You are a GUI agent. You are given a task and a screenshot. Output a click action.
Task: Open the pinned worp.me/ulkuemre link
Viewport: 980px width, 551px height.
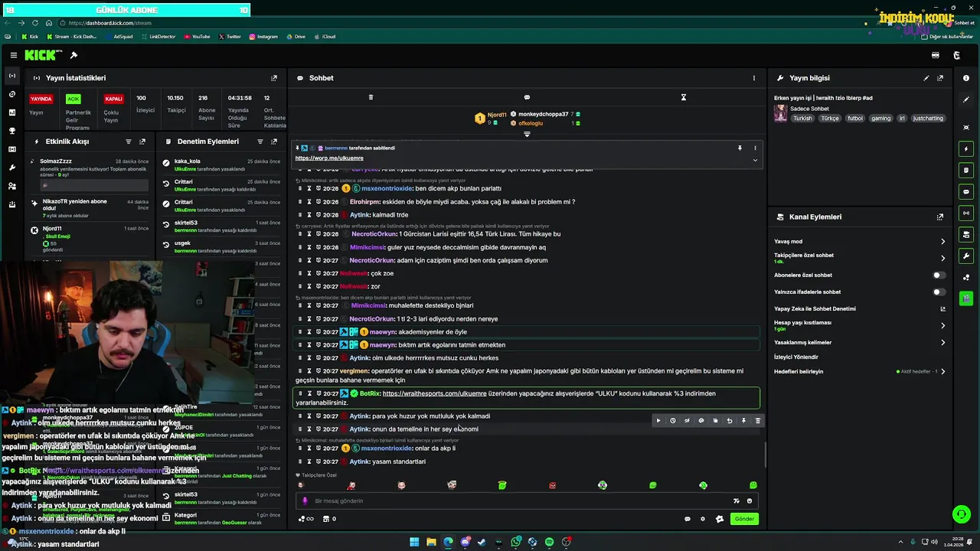point(329,158)
